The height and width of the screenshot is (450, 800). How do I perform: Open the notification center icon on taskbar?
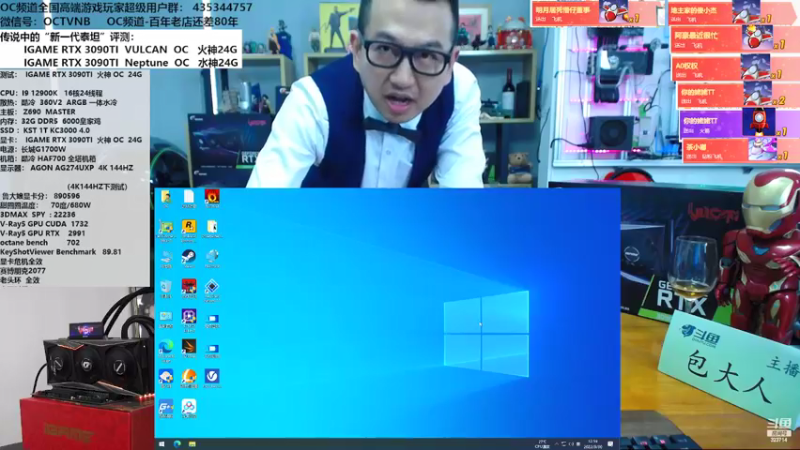[x=611, y=444]
